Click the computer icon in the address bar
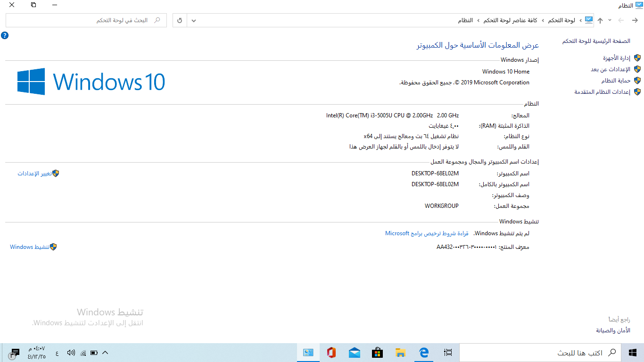Screen dimensions: 644x362 (x=589, y=20)
